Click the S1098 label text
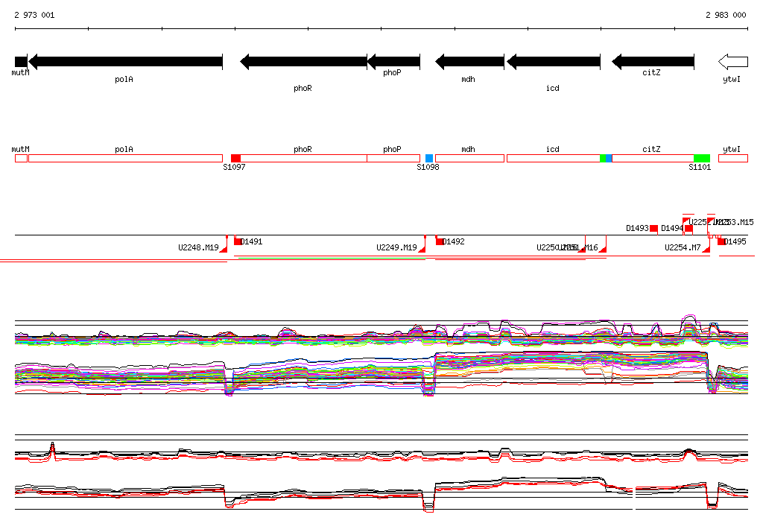Screen dimensions: 763x532 [x=428, y=167]
